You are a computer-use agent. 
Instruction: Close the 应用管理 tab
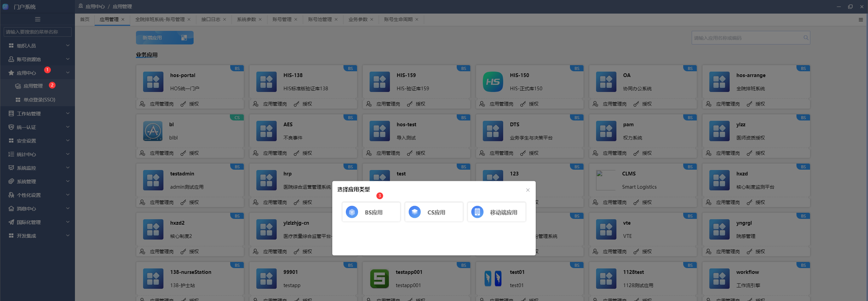coord(123,19)
